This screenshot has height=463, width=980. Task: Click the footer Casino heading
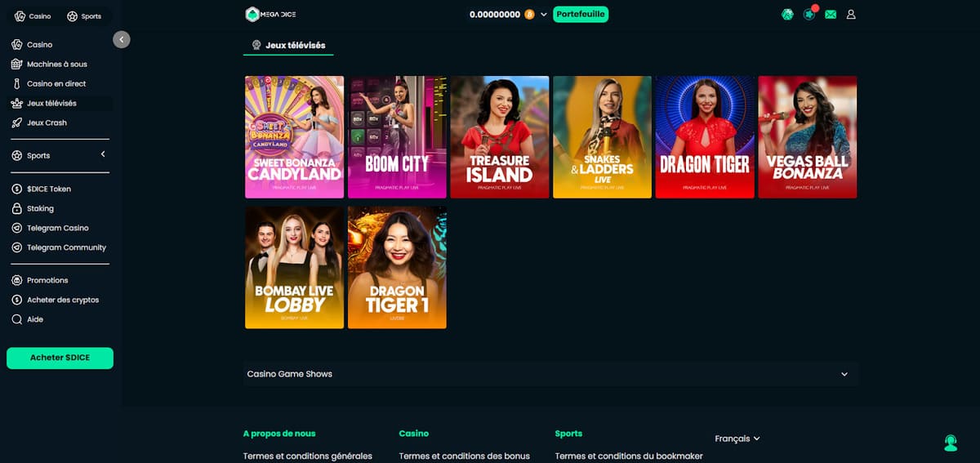click(414, 434)
